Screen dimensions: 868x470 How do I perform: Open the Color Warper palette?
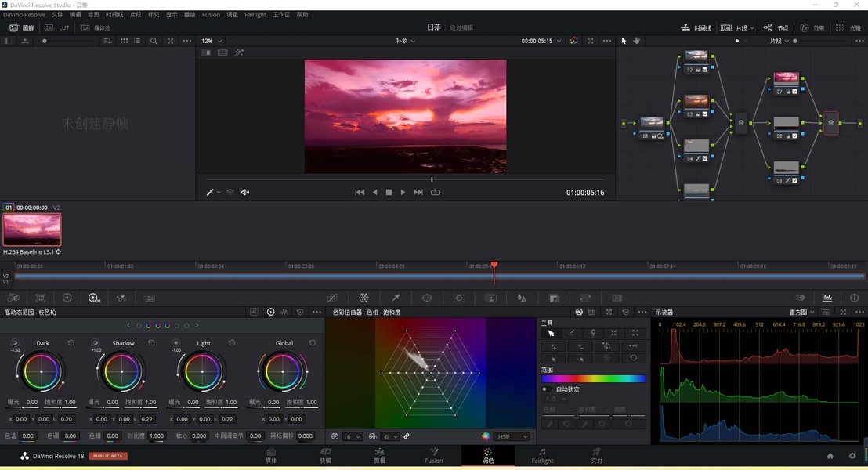pos(363,298)
